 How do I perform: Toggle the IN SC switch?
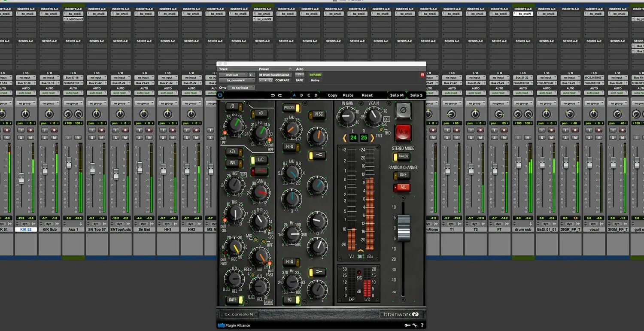click(317, 114)
